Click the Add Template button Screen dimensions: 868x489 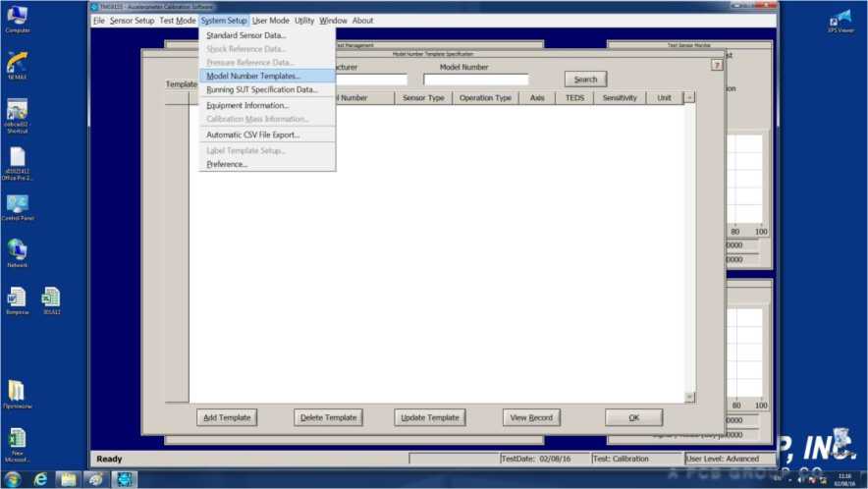click(226, 417)
